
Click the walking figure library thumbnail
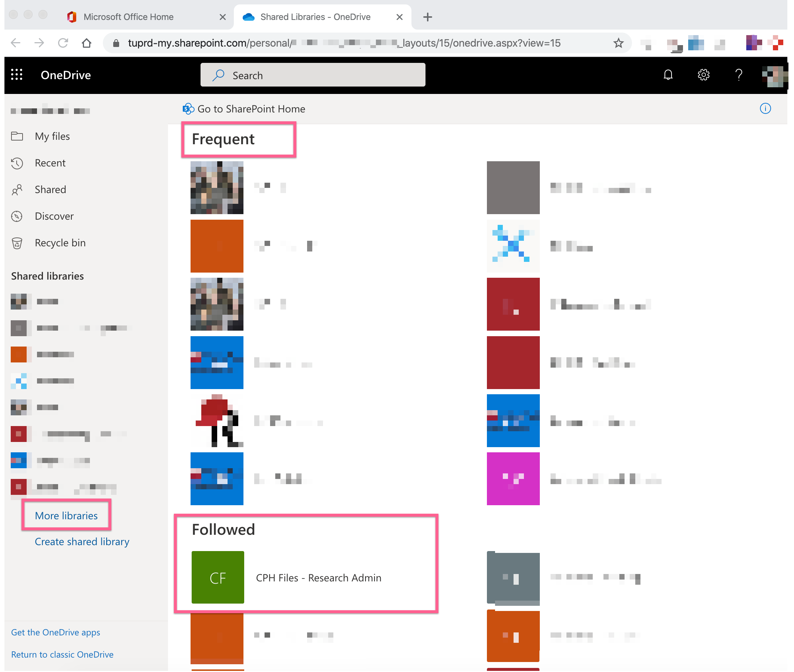[217, 421]
